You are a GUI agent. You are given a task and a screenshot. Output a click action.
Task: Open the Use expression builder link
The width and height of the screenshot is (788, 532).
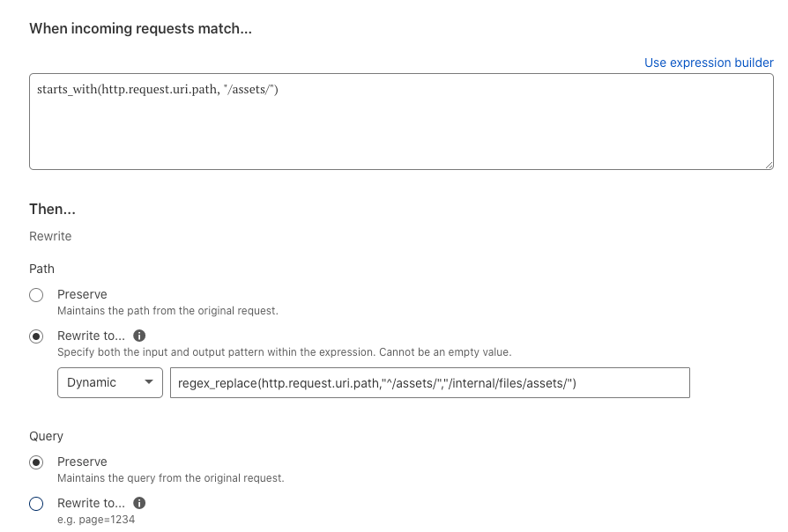click(x=709, y=63)
